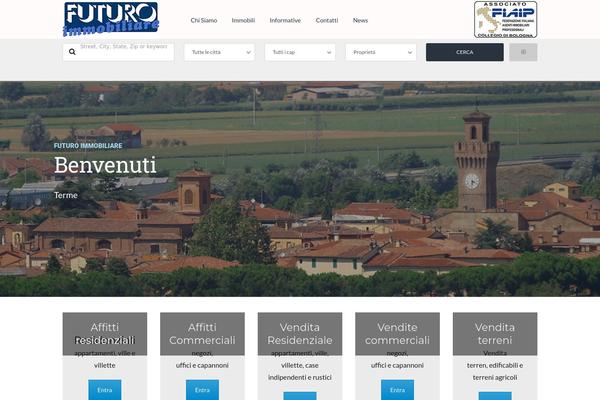Click Entra under Vendite commerciali

[397, 390]
